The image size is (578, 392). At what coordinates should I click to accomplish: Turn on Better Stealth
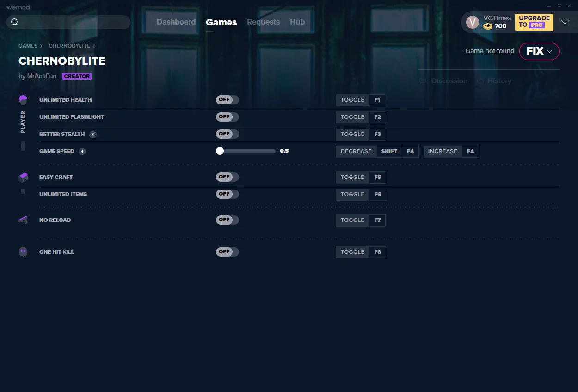point(228,134)
